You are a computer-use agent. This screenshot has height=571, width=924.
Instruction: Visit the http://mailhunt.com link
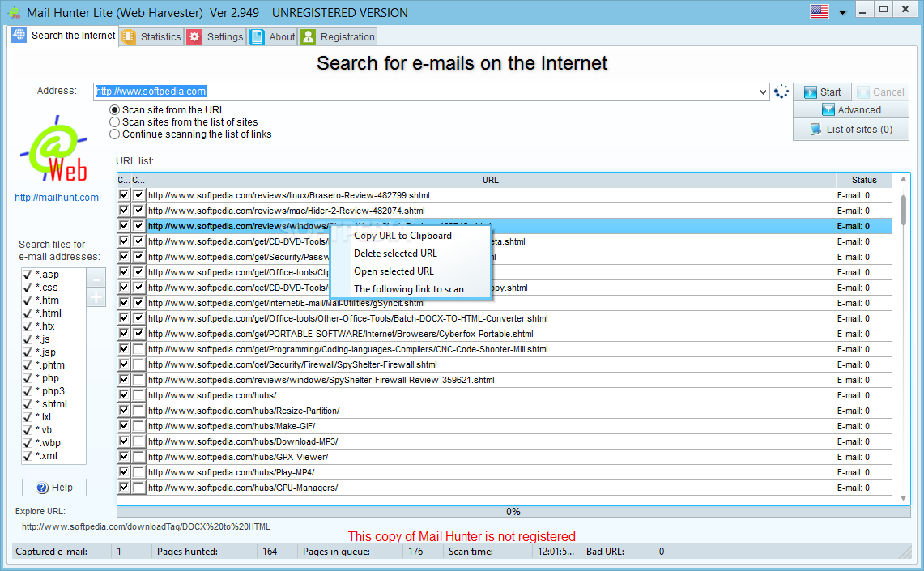57,198
